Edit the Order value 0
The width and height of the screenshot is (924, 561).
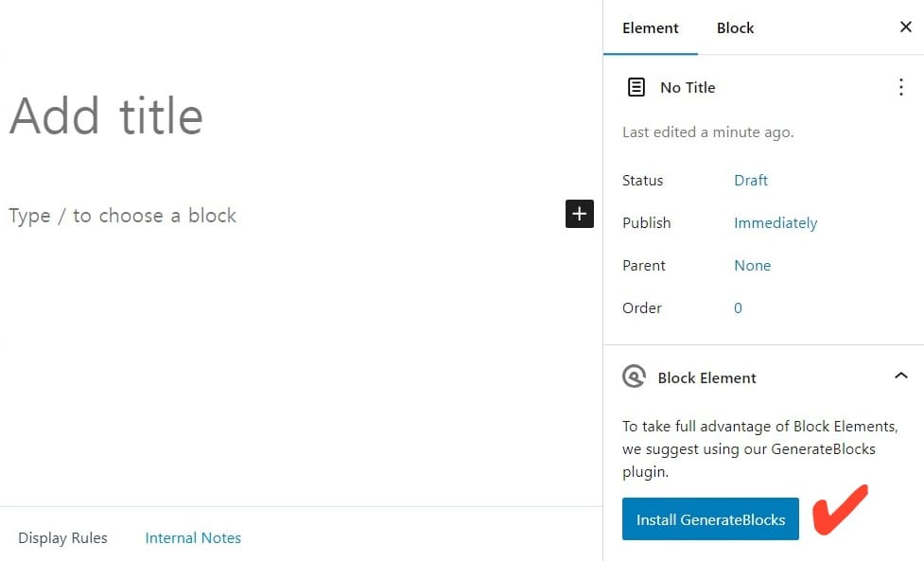(x=738, y=308)
